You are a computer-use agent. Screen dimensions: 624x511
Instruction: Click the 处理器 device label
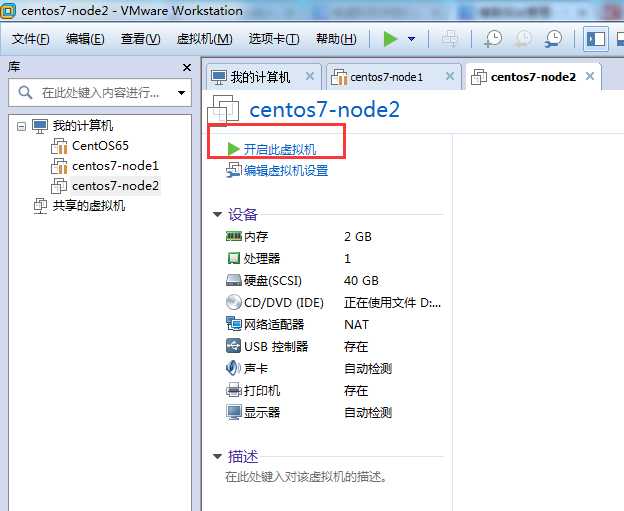click(262, 259)
